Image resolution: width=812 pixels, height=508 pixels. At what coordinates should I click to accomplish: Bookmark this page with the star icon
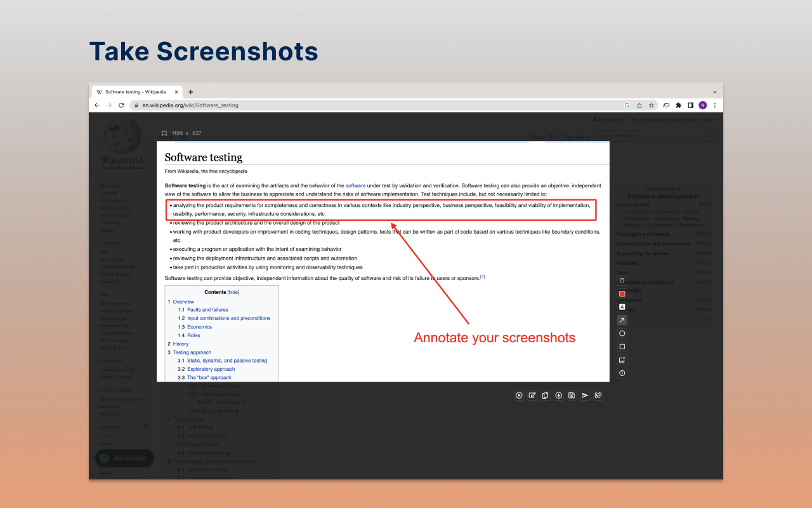tap(651, 105)
